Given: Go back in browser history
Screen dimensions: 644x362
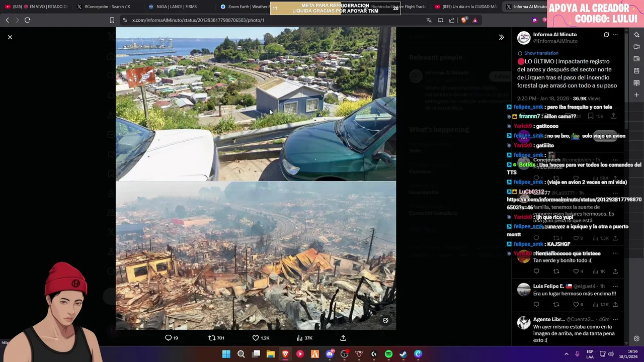Looking at the screenshot, I should coord(7,20).
